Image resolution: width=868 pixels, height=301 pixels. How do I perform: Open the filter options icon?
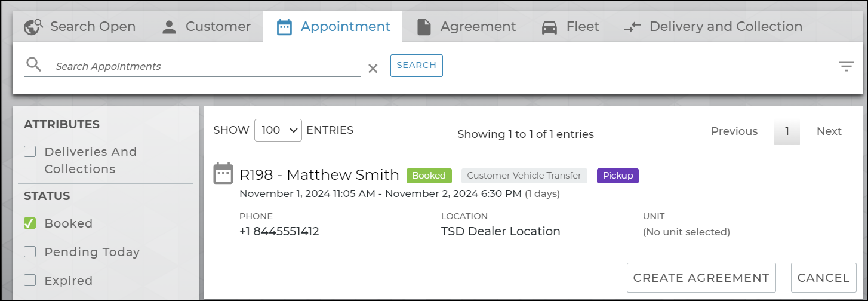click(846, 66)
